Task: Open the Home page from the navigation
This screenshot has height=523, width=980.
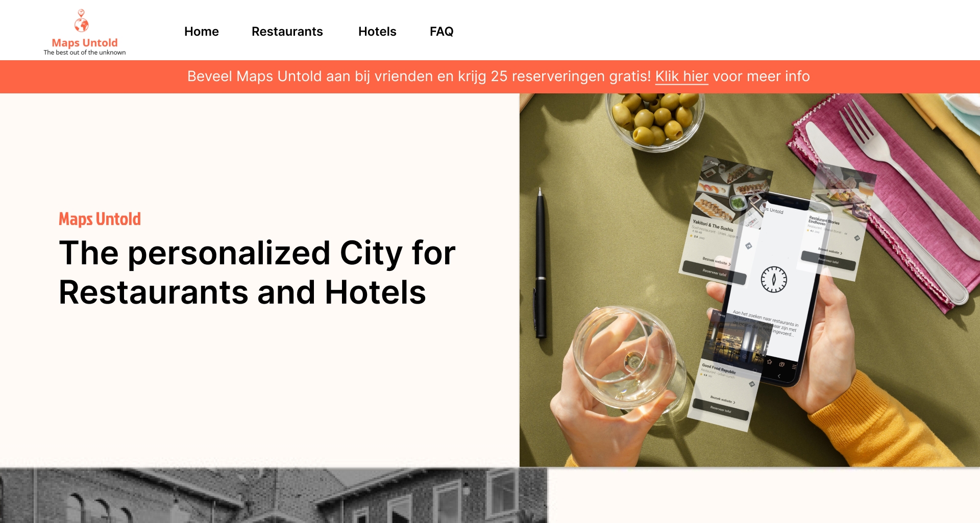Action: [x=202, y=32]
